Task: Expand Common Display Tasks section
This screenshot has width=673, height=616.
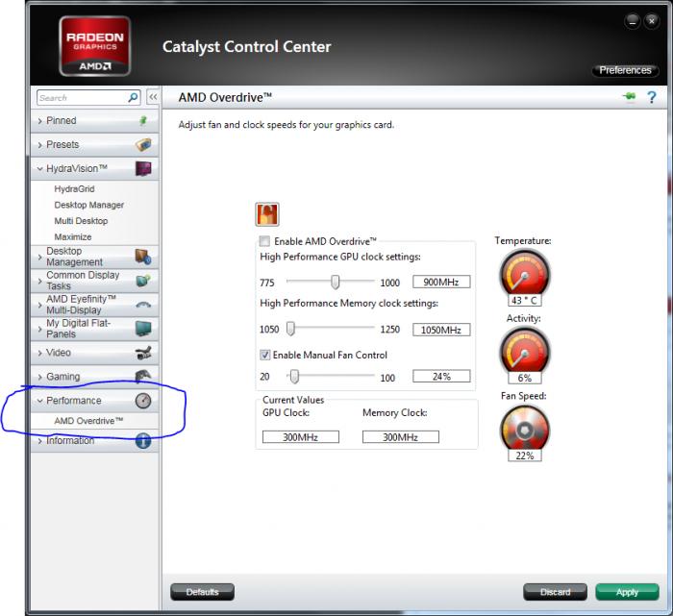Action: point(94,281)
